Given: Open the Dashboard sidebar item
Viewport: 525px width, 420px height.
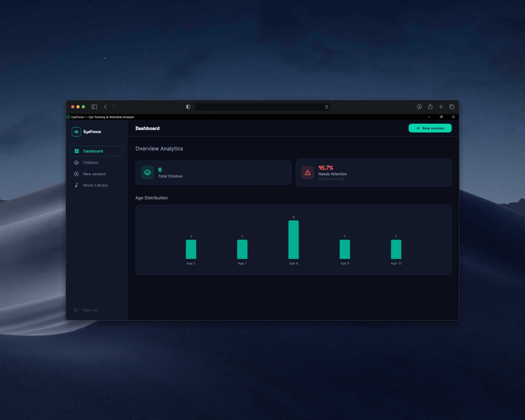Looking at the screenshot, I should point(96,151).
